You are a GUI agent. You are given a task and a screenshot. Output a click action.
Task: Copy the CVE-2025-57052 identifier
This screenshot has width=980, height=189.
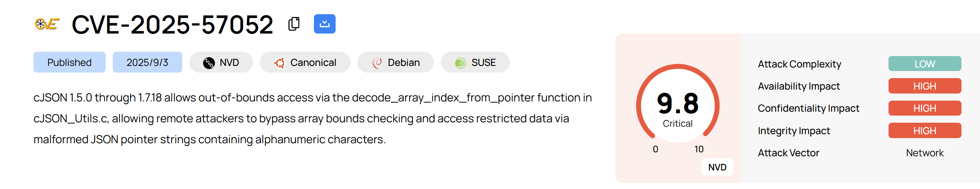coord(294,24)
